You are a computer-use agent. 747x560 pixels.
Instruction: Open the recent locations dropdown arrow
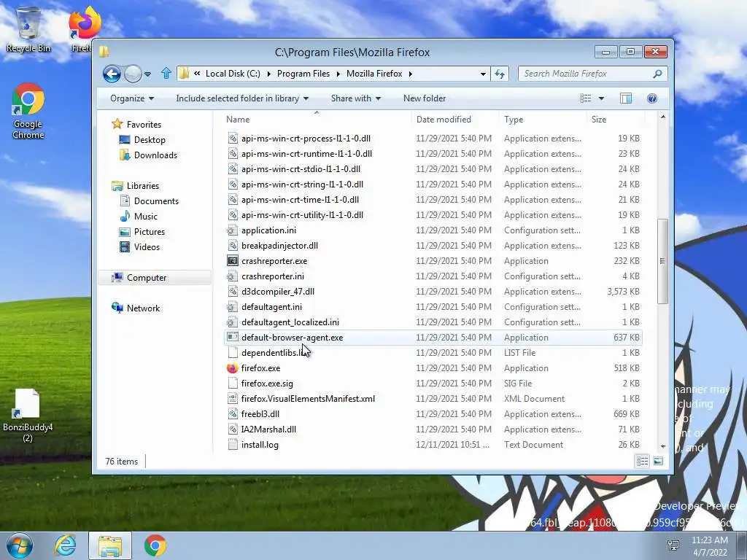tap(147, 74)
